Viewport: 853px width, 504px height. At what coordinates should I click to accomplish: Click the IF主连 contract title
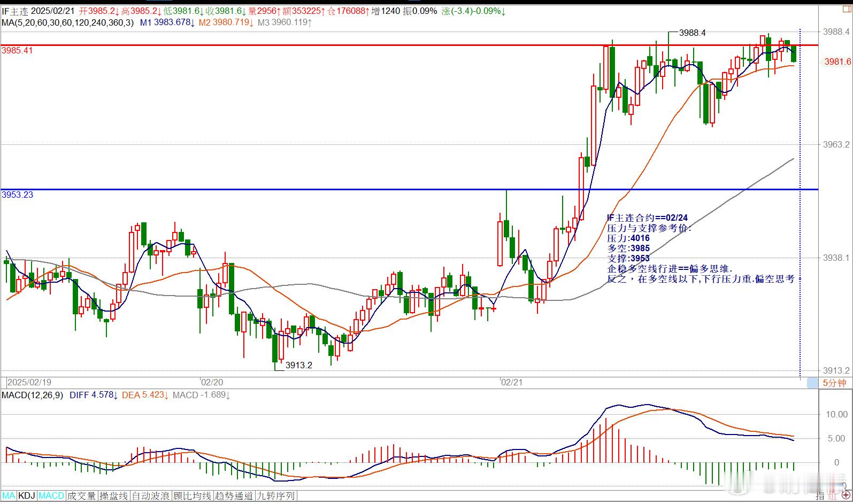click(x=14, y=11)
